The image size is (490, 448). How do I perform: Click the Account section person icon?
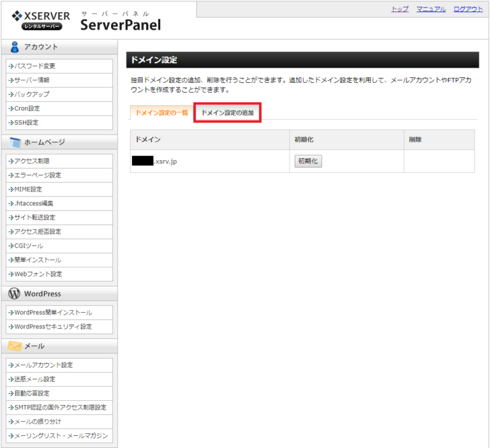tap(14, 47)
